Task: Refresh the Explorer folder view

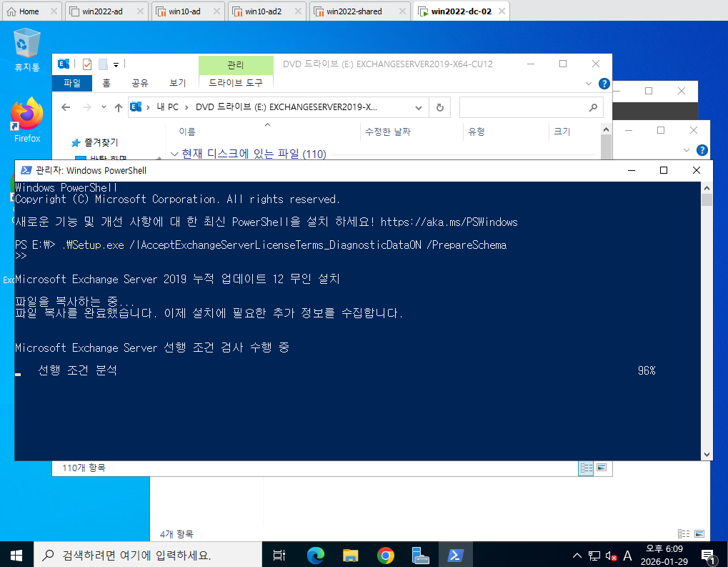Action: pyautogui.click(x=439, y=108)
